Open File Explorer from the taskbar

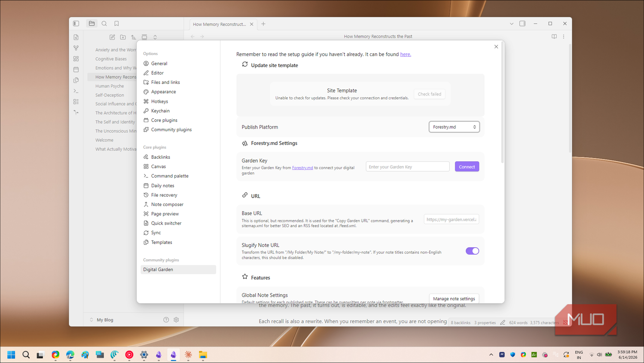tap(203, 355)
